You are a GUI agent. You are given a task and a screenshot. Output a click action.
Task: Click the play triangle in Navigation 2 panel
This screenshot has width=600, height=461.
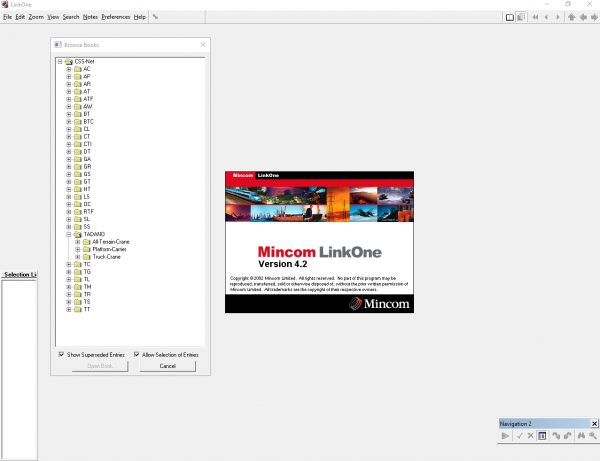coord(505,436)
